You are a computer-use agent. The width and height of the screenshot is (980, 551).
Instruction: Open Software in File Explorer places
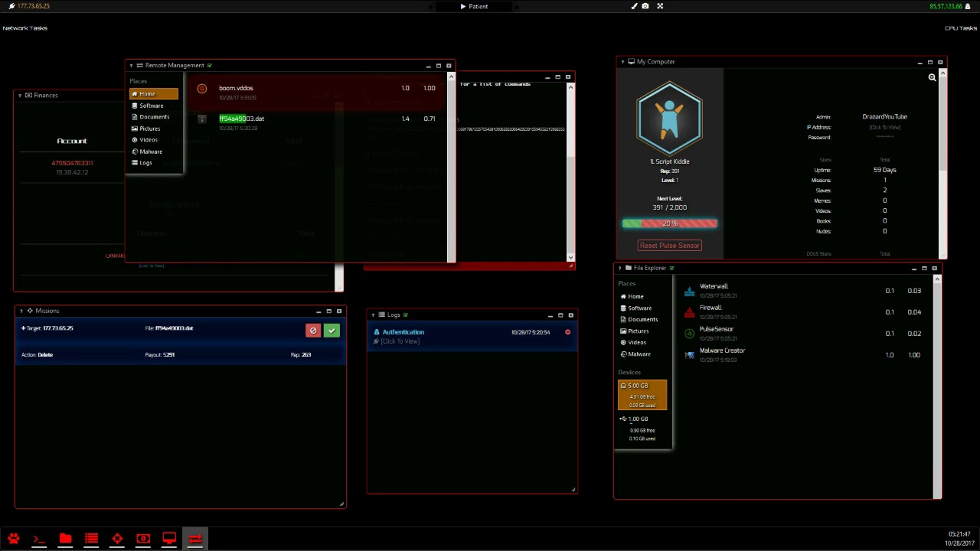click(x=636, y=308)
